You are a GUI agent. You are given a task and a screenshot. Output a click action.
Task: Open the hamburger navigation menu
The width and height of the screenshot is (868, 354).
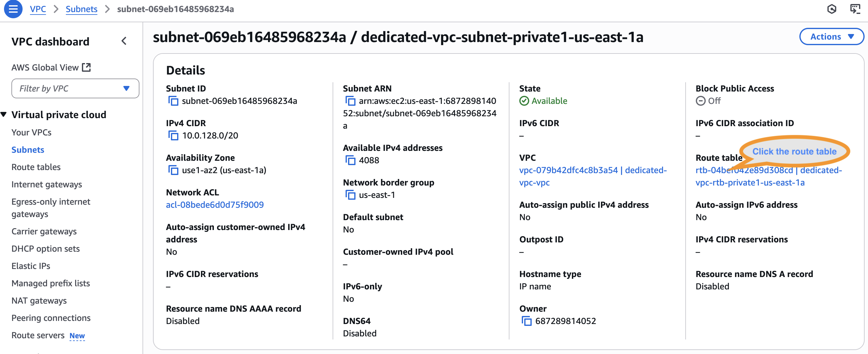13,9
